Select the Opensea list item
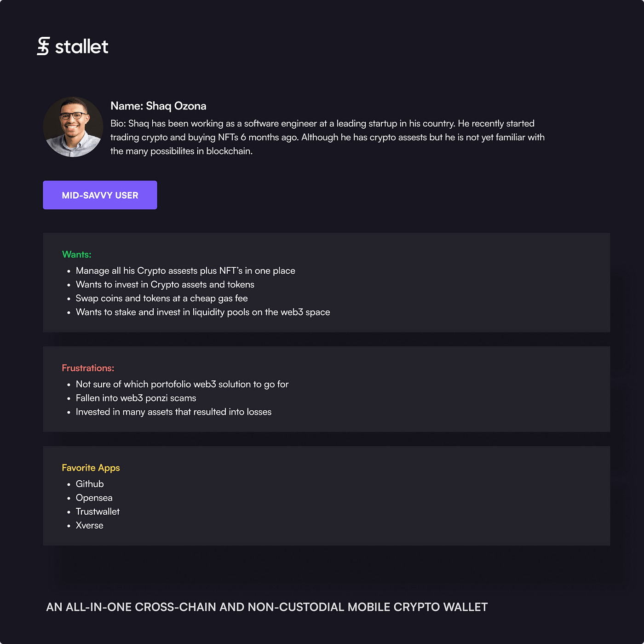Viewport: 644px width, 644px height. pyautogui.click(x=94, y=498)
